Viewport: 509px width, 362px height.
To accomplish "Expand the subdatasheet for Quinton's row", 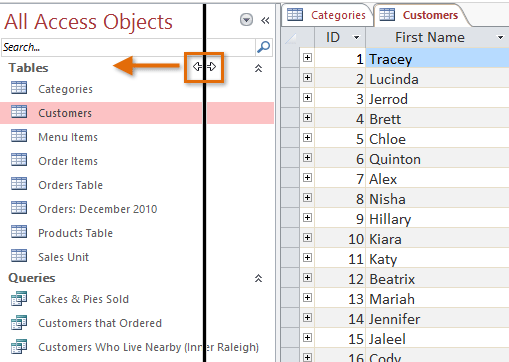I will pyautogui.click(x=307, y=158).
